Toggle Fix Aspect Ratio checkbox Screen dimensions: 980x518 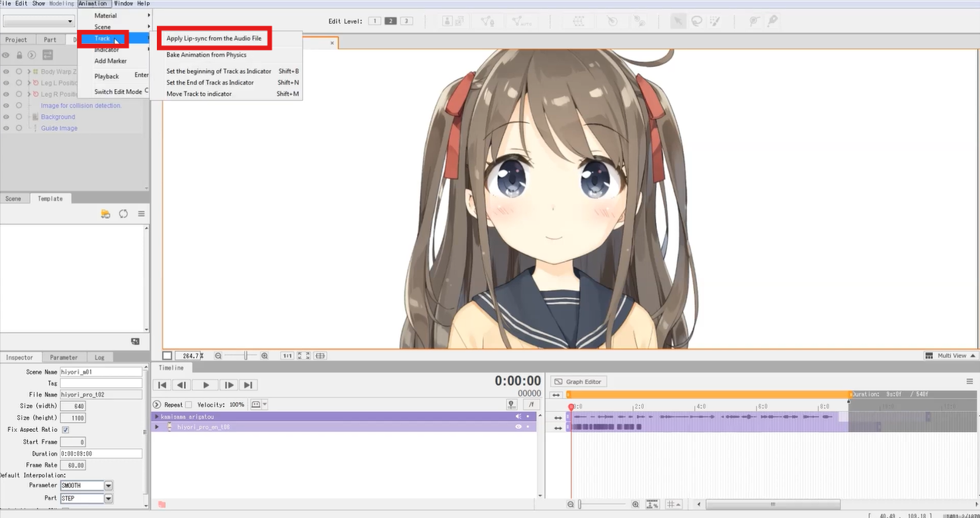pos(65,430)
